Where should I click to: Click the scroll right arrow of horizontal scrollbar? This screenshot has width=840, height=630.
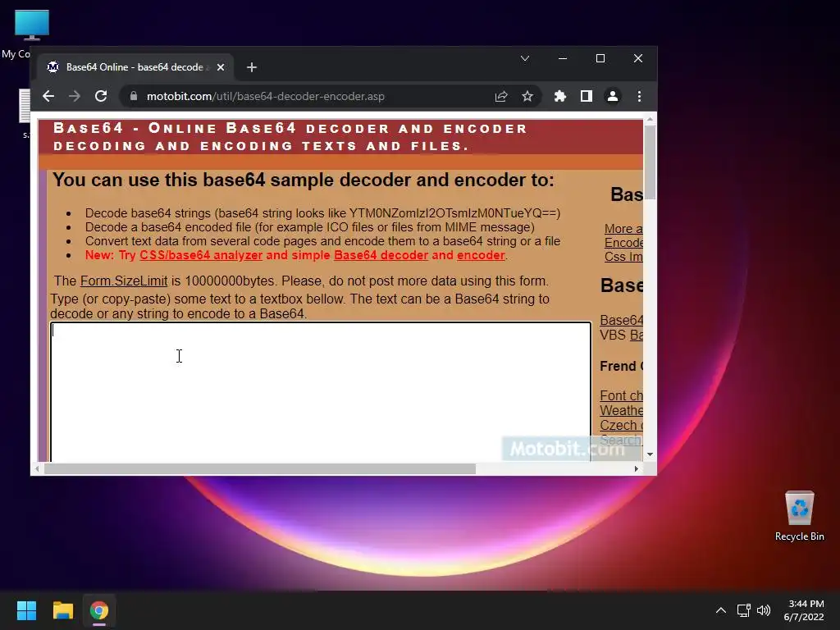coord(636,468)
